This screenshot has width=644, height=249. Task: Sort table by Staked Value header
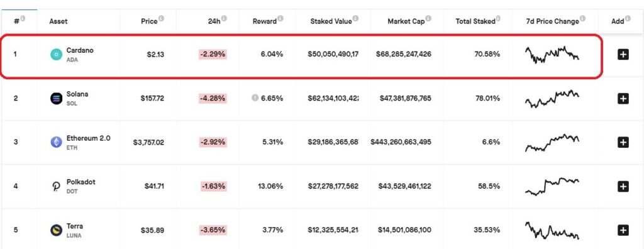331,21
